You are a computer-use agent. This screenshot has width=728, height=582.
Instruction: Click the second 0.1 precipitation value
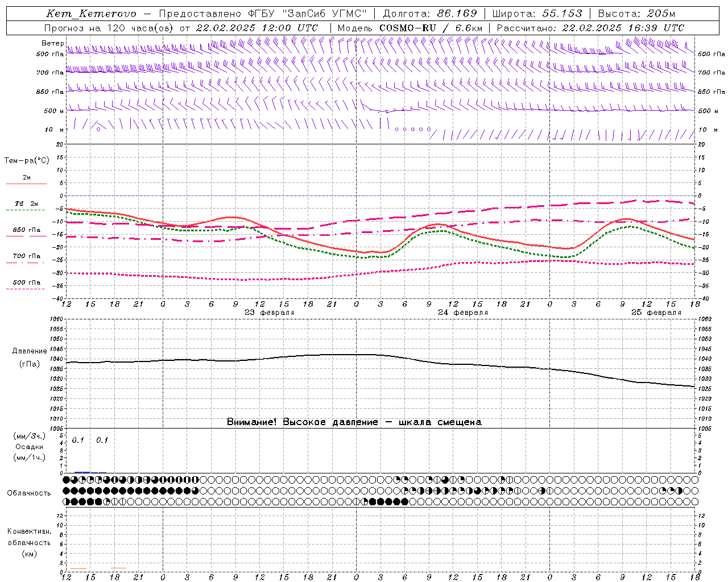(x=102, y=440)
